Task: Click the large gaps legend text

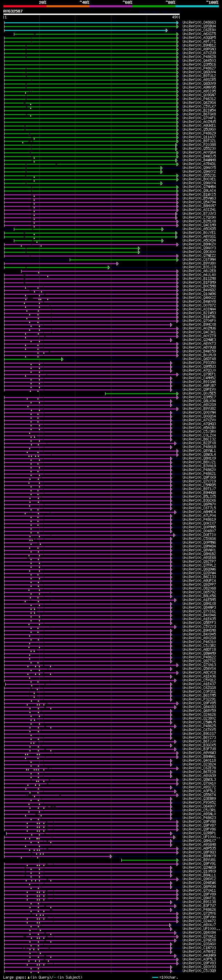Action: click(x=43, y=977)
